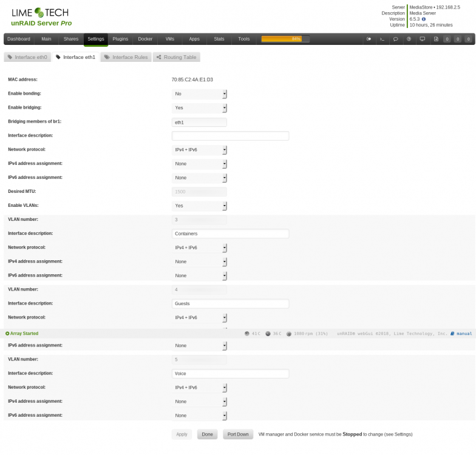Click the 41 C temperature icon
The image size is (476, 455).
pos(246,334)
